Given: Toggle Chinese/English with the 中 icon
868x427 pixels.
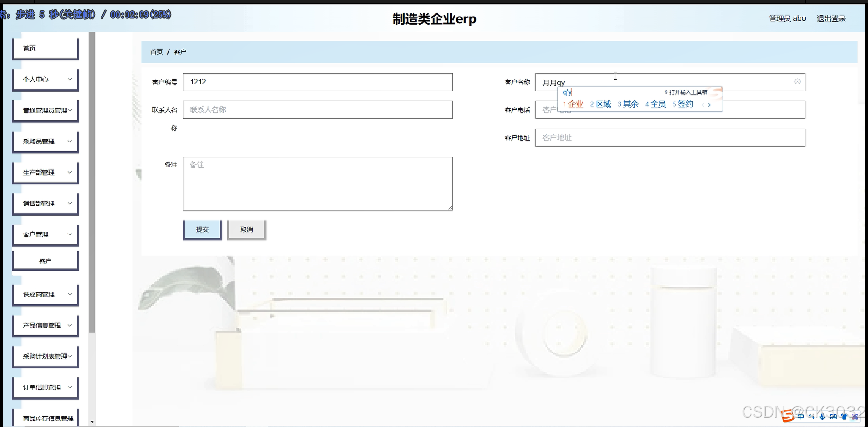Looking at the screenshot, I should point(801,417).
